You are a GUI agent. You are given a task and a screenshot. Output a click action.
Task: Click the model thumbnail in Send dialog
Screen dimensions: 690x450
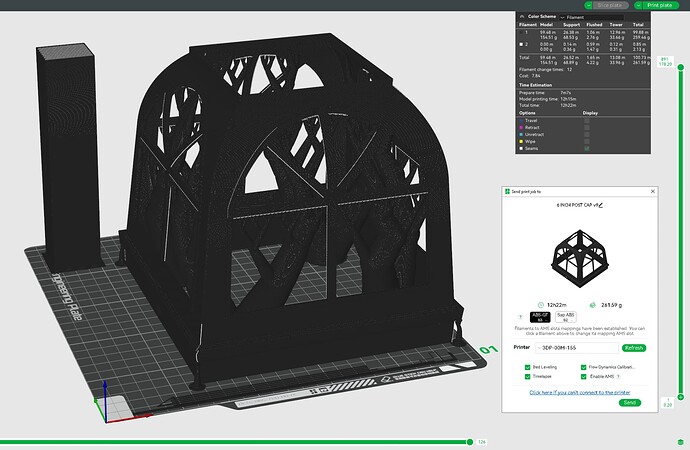(x=580, y=259)
